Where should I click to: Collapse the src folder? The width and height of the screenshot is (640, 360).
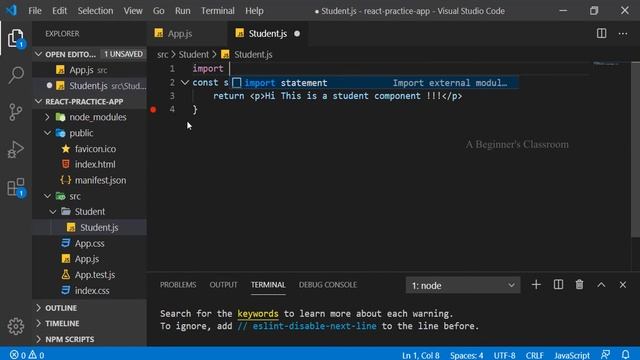47,196
